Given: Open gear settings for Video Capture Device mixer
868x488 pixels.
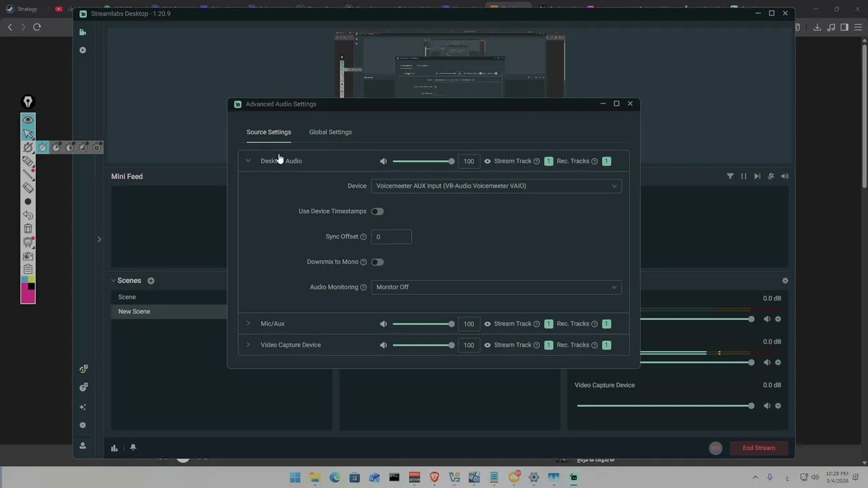Looking at the screenshot, I should click(778, 406).
